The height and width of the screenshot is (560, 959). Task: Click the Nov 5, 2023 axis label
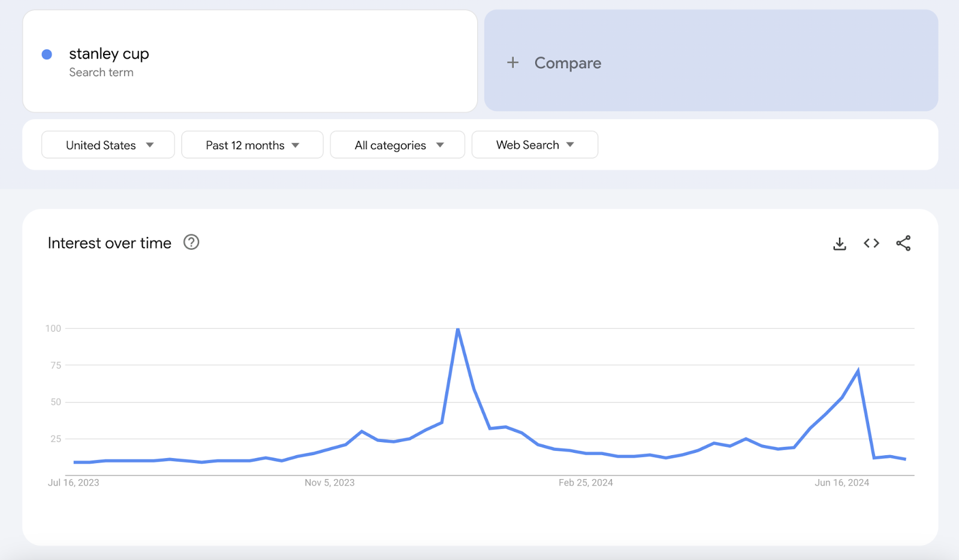(330, 482)
